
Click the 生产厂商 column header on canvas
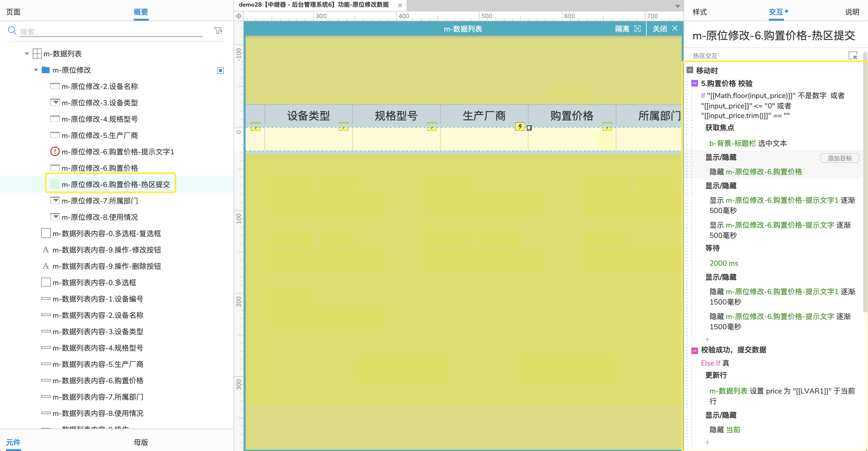(x=484, y=116)
